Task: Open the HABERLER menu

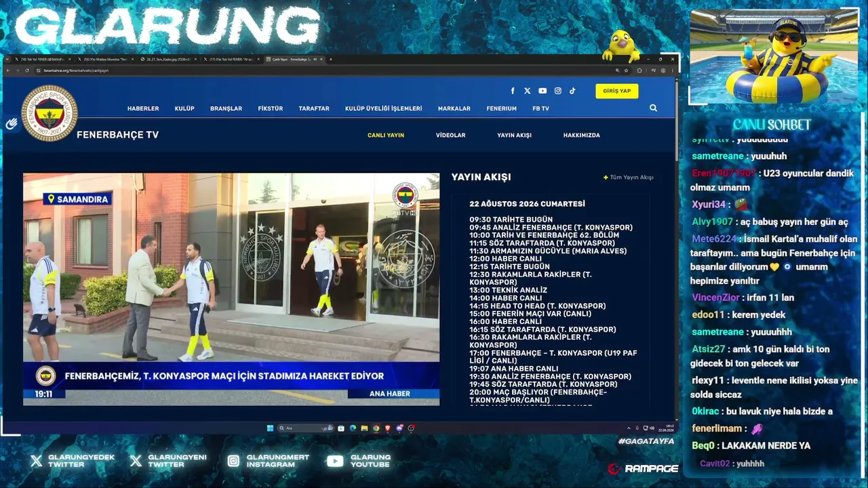Action: (x=143, y=108)
